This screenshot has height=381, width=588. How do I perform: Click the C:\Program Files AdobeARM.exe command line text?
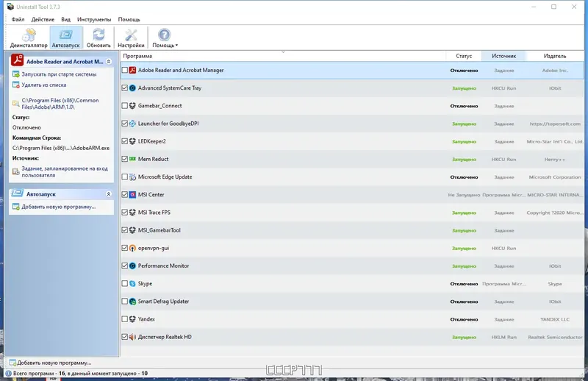click(61, 148)
